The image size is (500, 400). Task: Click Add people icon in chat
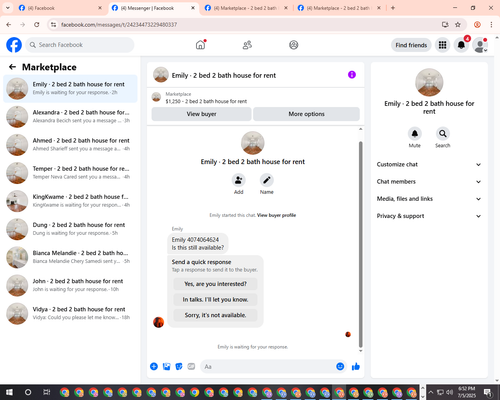tap(239, 180)
